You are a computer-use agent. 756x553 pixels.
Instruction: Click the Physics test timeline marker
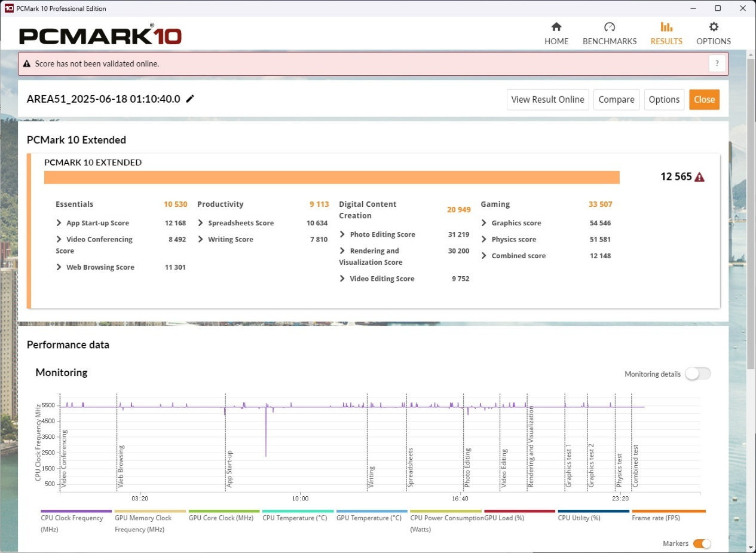(619, 471)
